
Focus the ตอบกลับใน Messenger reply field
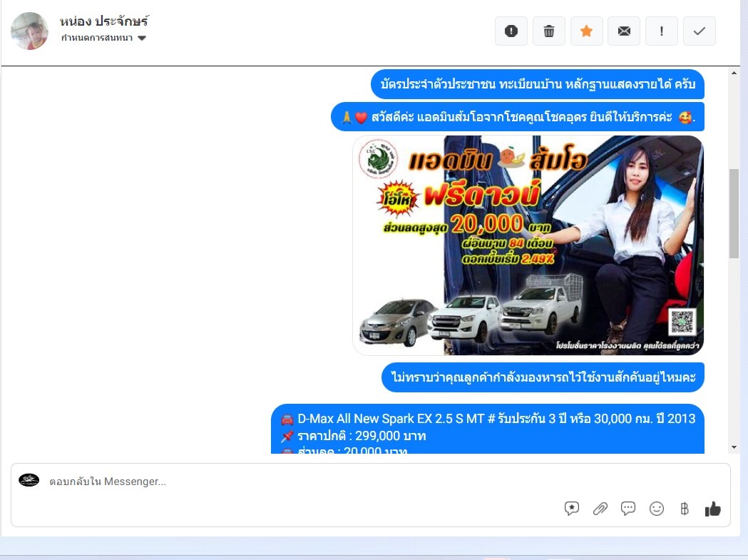click(371, 482)
